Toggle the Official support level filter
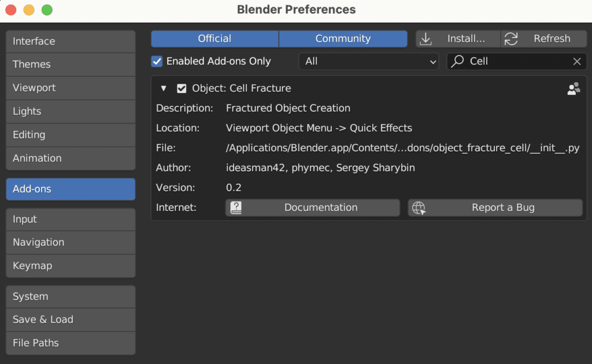The image size is (592, 364). coord(214,39)
